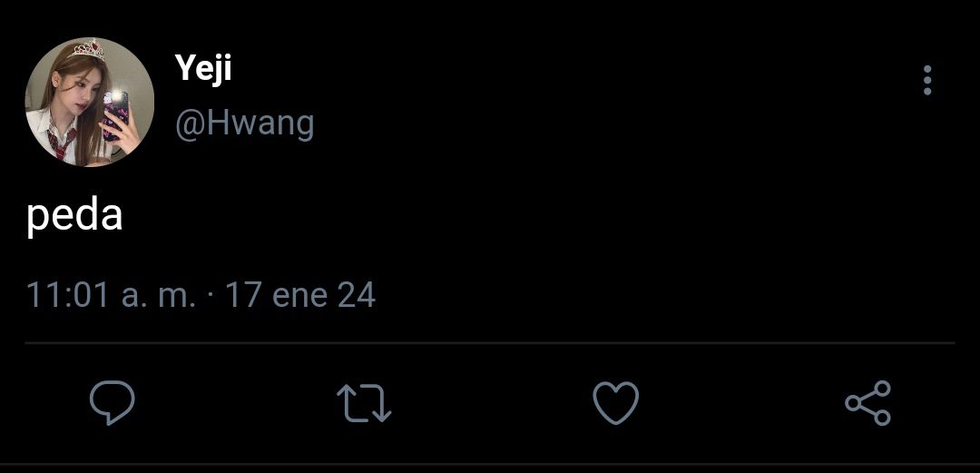Expand the vertical ellipsis tweet options
This screenshot has height=473, width=980.
927,80
